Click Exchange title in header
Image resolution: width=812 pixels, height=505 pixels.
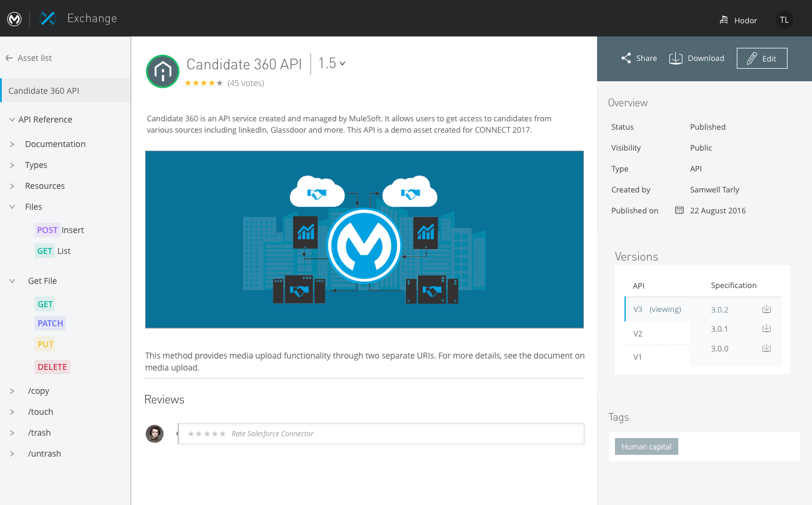92,19
